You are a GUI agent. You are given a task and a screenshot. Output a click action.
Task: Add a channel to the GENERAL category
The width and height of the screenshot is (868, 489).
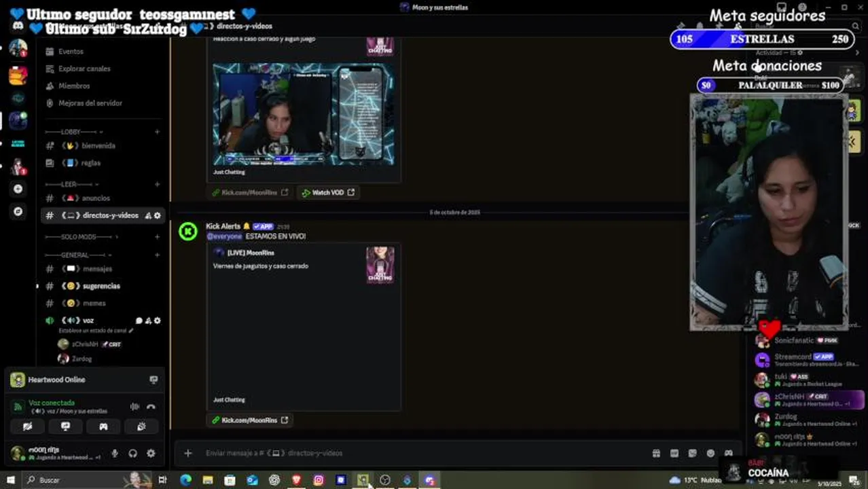(157, 255)
